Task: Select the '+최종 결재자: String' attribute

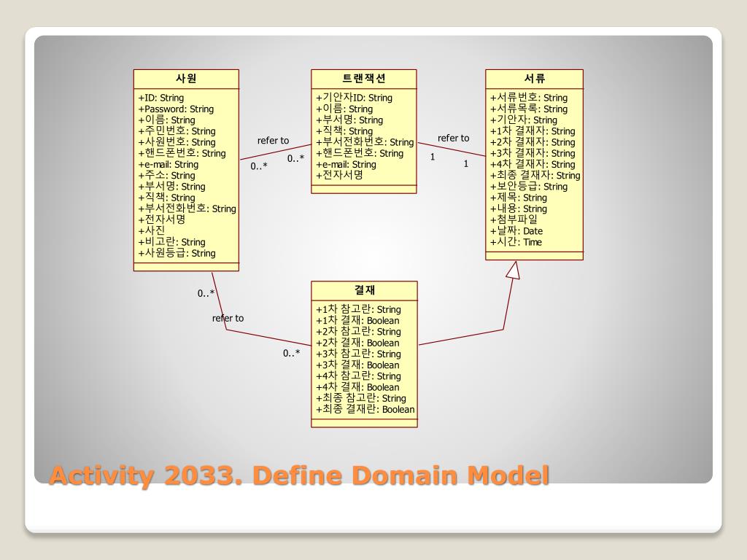Action: [535, 175]
